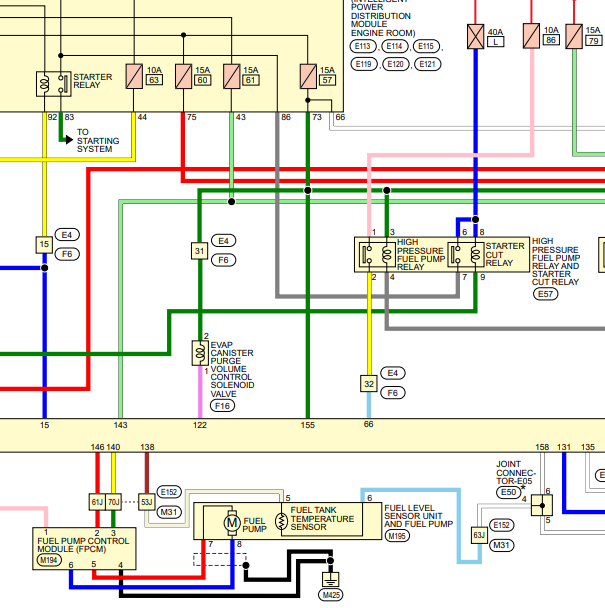Viewport: 605px width, 608px height.
Task: Click IPDM terminal number 75
Action: point(192,117)
